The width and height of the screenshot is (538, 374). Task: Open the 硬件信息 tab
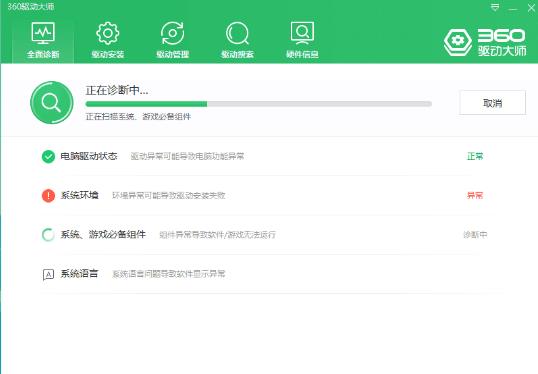(x=302, y=40)
